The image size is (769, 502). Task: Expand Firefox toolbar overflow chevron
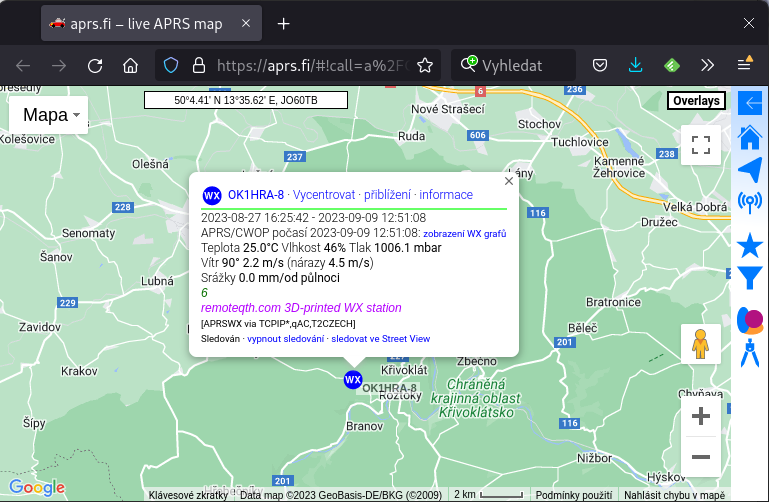point(707,65)
